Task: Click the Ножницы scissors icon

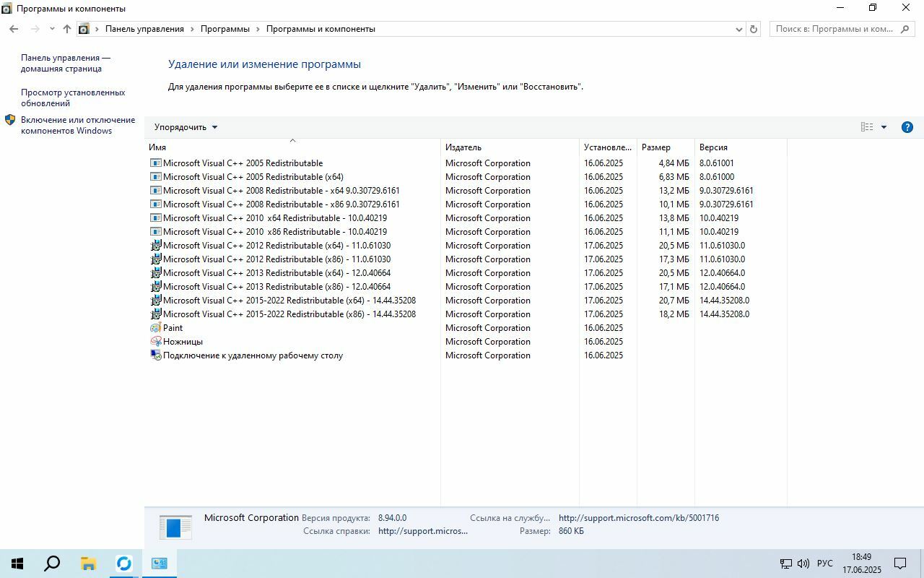Action: click(155, 342)
